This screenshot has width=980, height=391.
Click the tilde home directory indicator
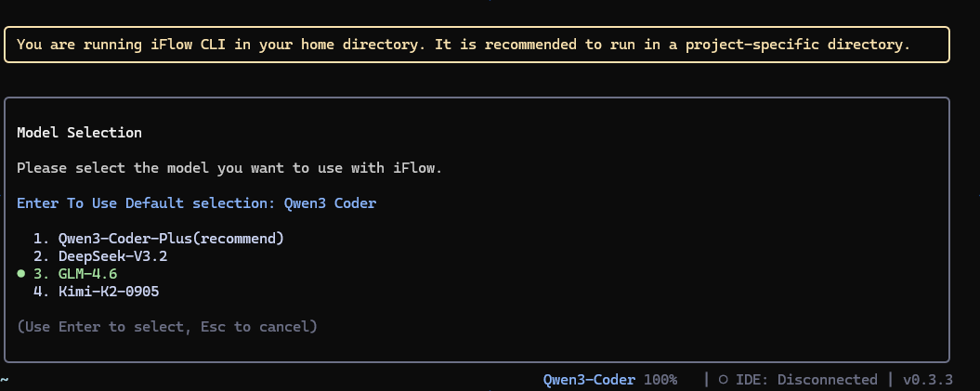pos(6,380)
